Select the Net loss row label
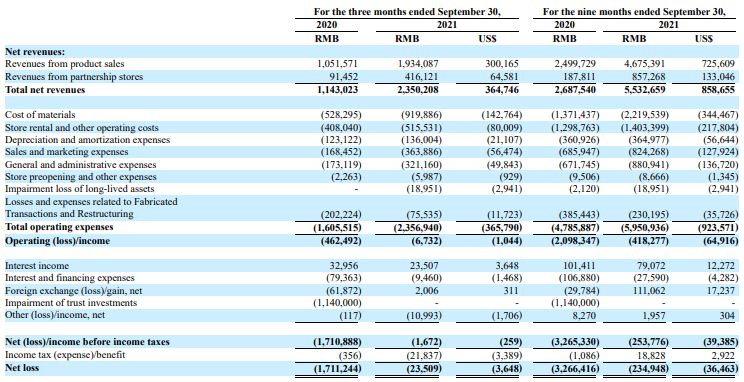The width and height of the screenshot is (744, 382). [22, 368]
